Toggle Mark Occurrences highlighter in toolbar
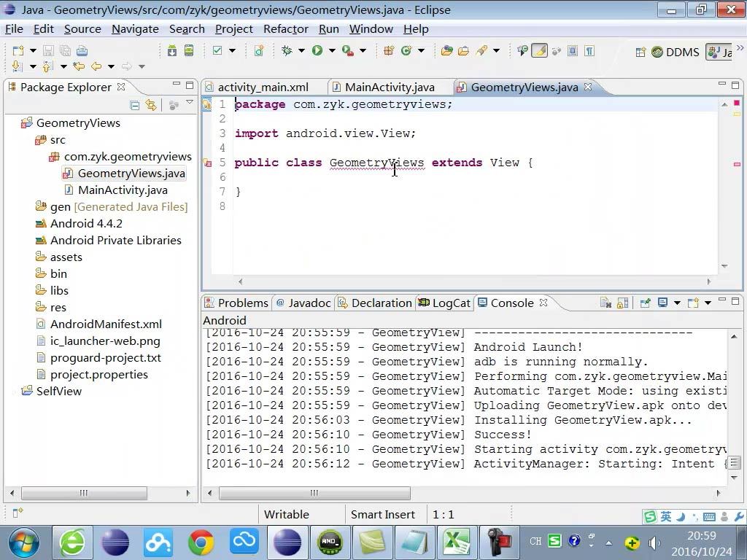 539,50
